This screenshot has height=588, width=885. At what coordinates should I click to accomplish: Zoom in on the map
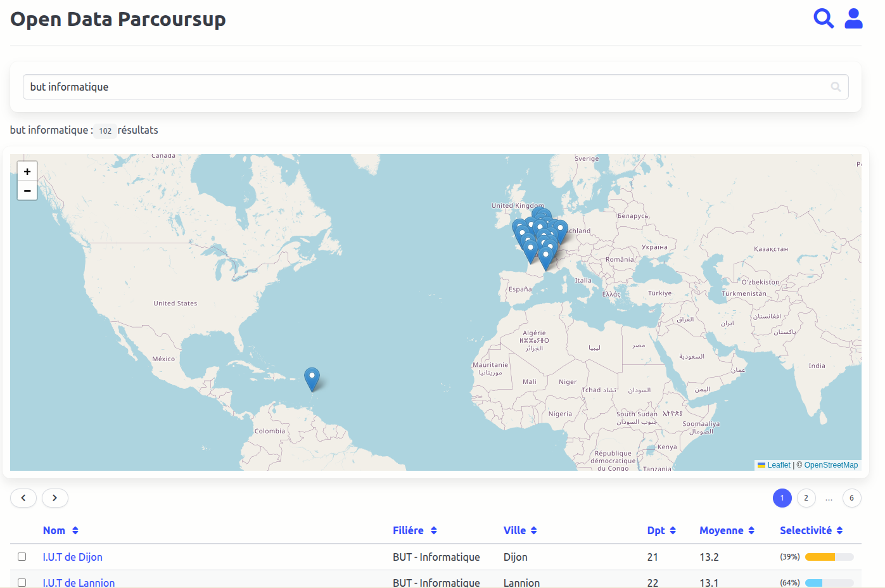(27, 171)
